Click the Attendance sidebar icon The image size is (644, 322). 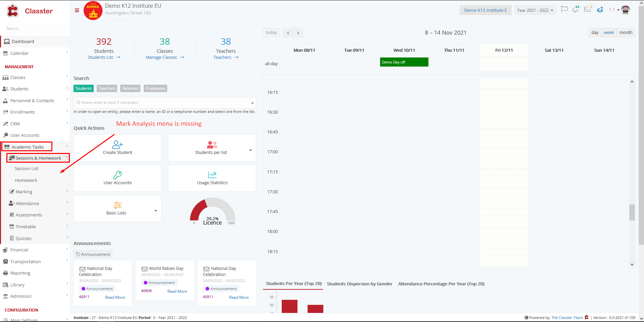point(12,203)
